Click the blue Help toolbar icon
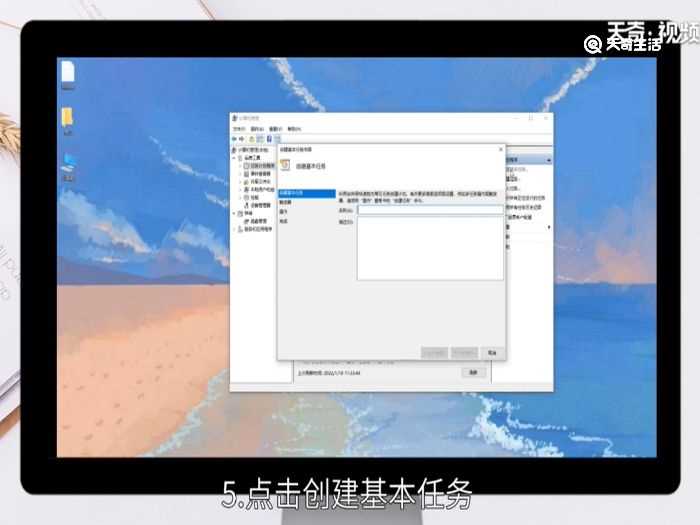Screen dimensions: 700x525 pos(269,139)
